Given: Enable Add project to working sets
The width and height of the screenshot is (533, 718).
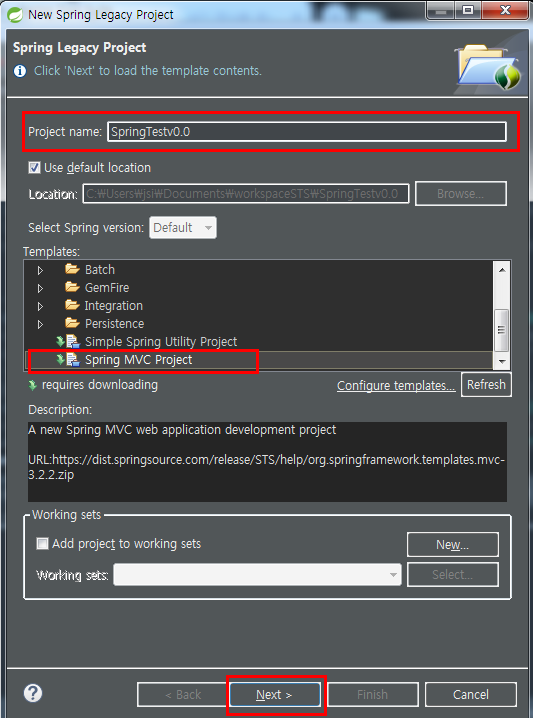Looking at the screenshot, I should [42, 544].
